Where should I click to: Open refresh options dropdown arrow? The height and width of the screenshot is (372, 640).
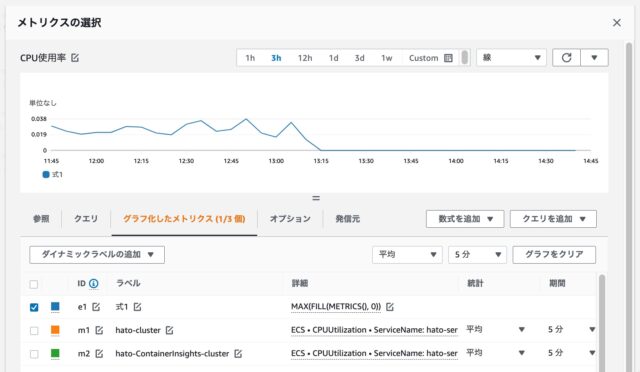click(594, 58)
